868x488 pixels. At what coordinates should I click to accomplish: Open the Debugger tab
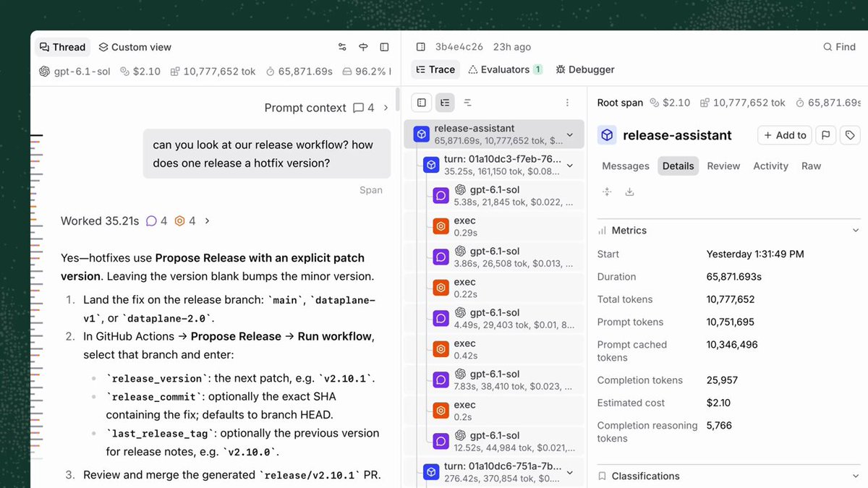[585, 69]
